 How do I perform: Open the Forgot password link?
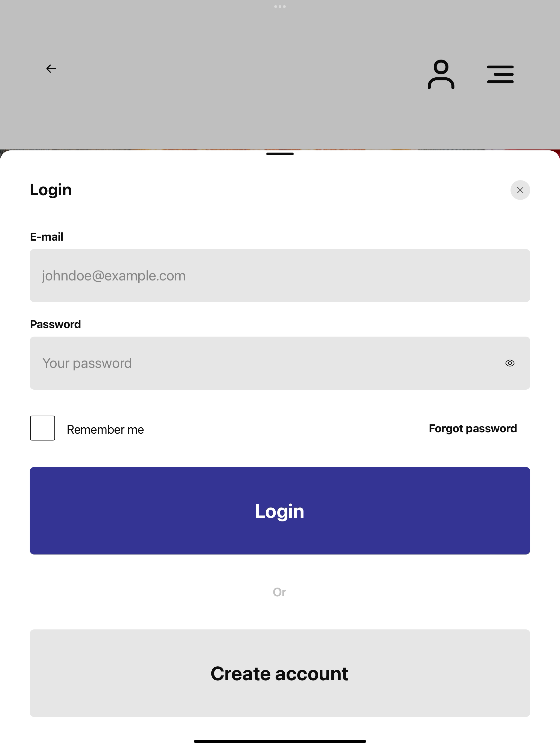pos(473,428)
